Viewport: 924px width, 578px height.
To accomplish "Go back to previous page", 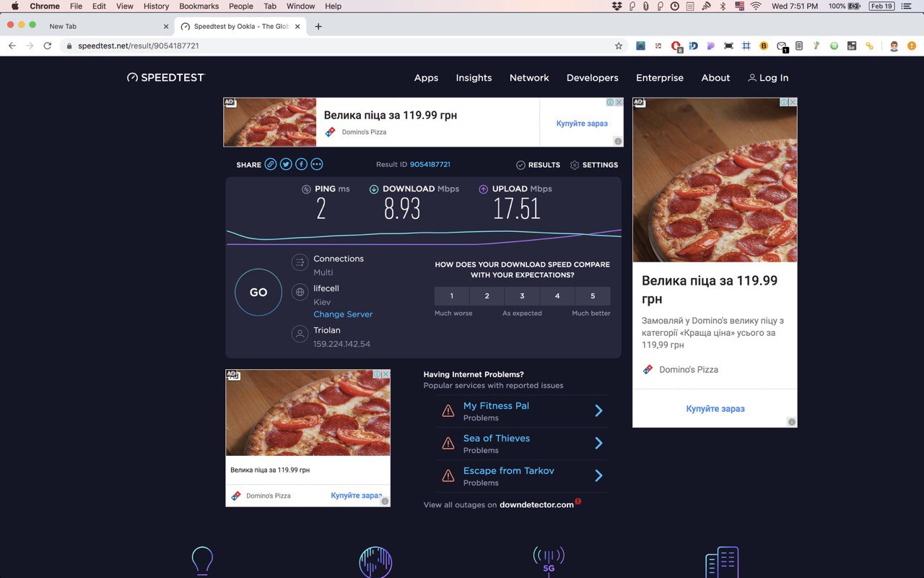I will [12, 46].
